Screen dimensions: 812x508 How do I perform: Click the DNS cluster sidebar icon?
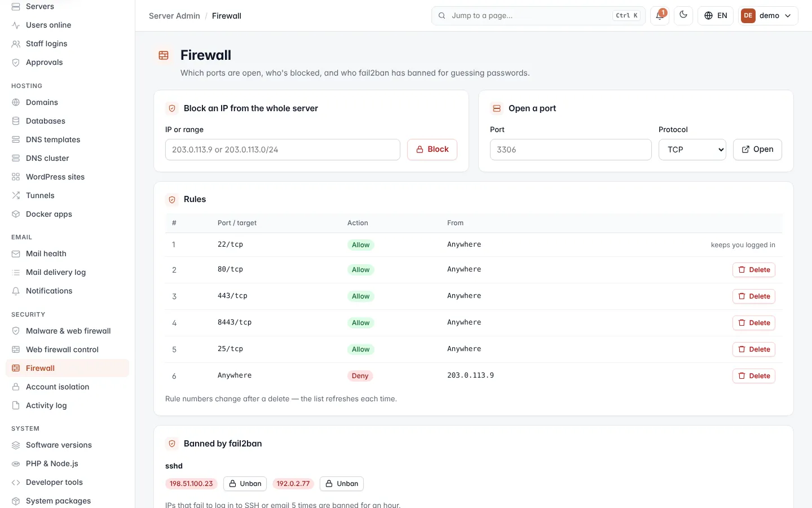point(16,158)
